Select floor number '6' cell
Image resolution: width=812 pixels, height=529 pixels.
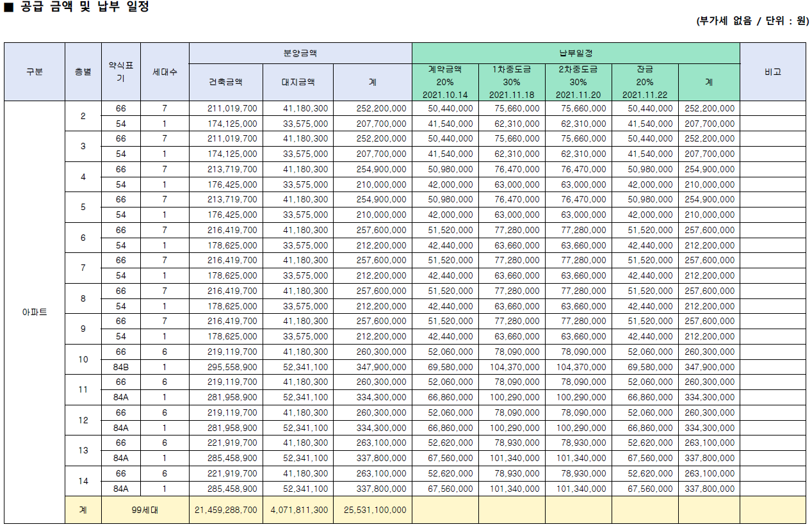point(83,238)
